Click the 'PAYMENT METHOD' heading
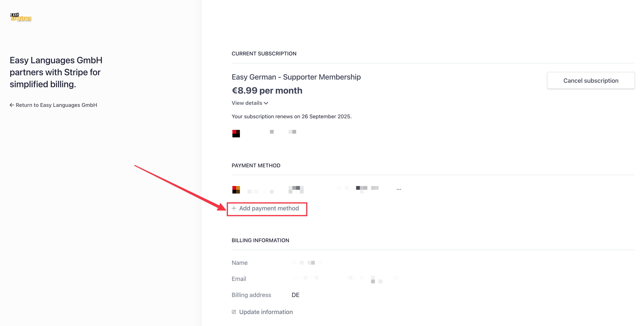644x326 pixels. click(256, 165)
